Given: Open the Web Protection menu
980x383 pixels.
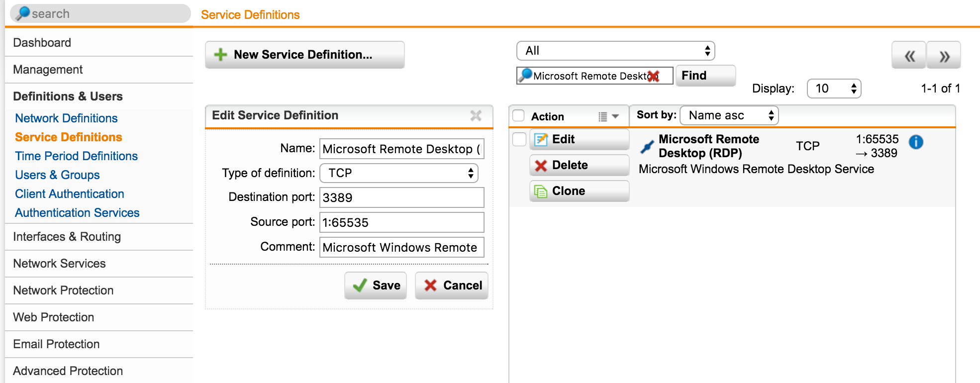Looking at the screenshot, I should pos(99,317).
